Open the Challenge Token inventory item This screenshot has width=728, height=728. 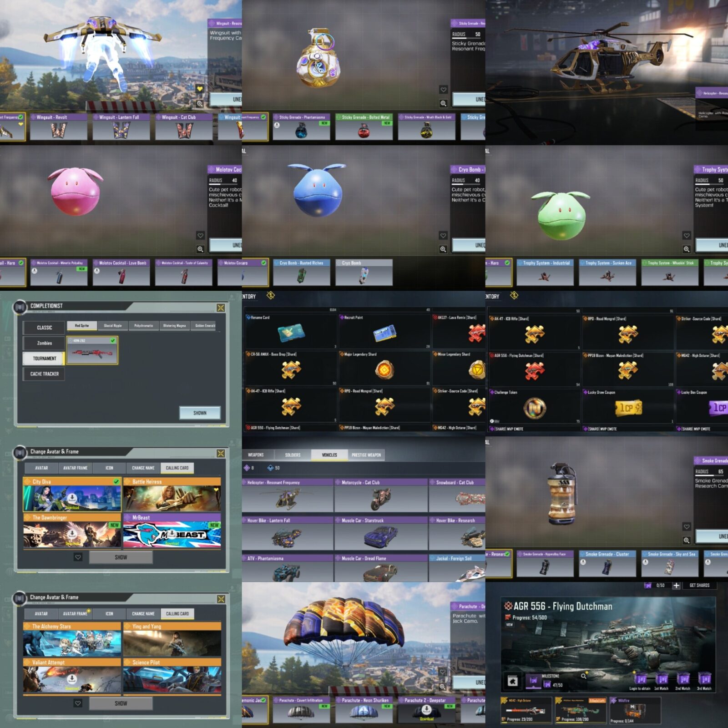point(535,407)
